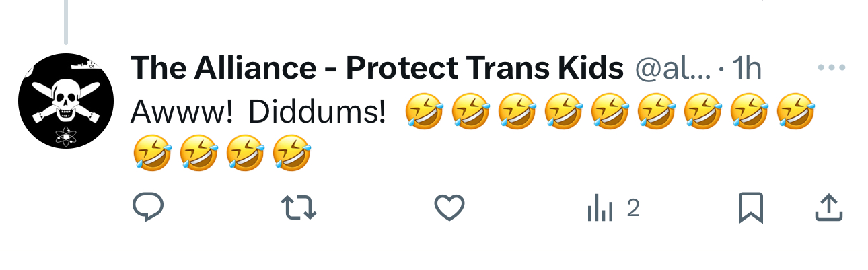Click the thread connector line above the avatar
This screenshot has width=868, height=270.
tap(66, 22)
